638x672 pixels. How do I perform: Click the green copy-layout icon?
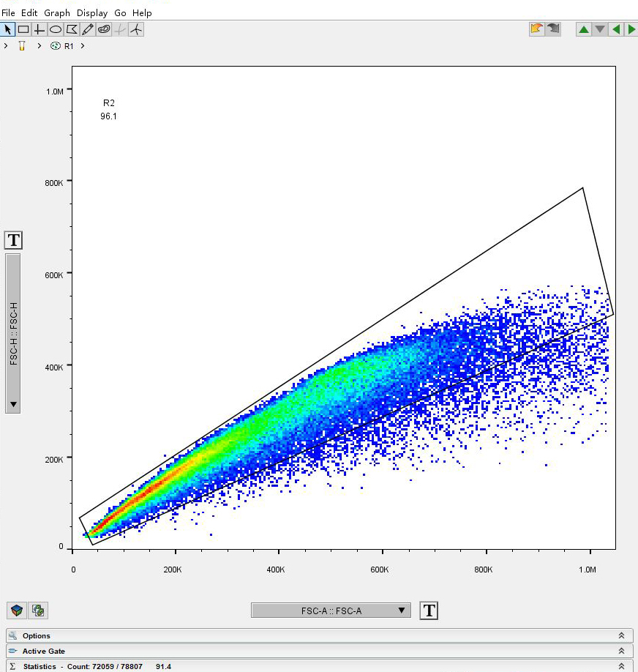click(38, 611)
